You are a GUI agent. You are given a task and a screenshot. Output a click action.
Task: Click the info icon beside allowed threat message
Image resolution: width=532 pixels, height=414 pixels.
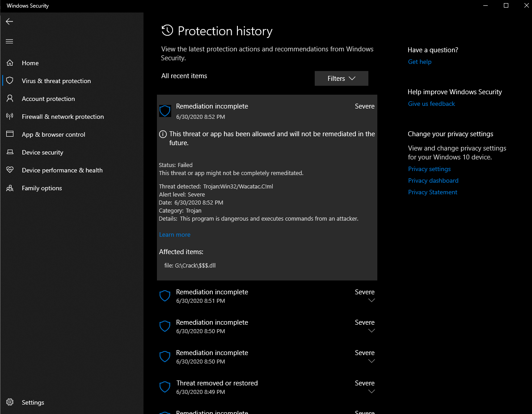tap(163, 134)
